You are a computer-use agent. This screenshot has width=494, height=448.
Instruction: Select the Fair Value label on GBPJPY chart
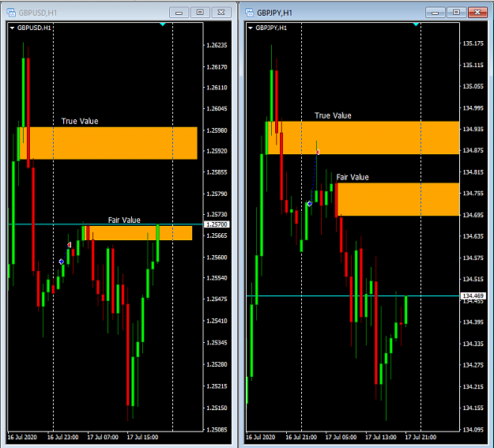[353, 177]
